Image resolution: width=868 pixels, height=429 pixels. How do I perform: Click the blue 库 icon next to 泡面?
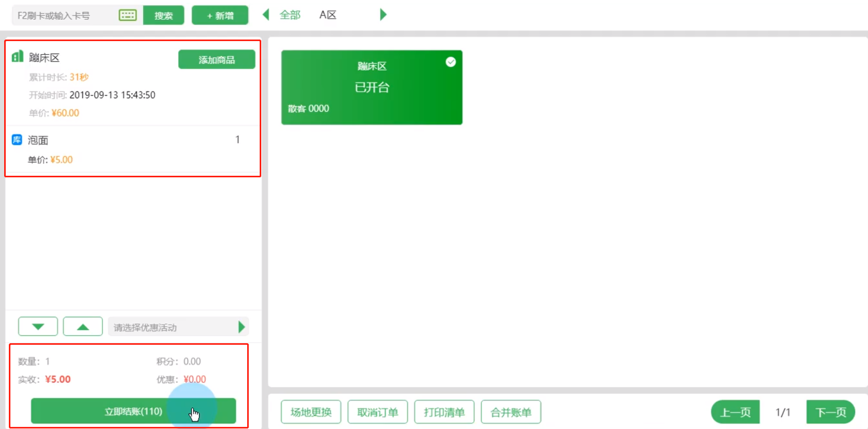[17, 139]
